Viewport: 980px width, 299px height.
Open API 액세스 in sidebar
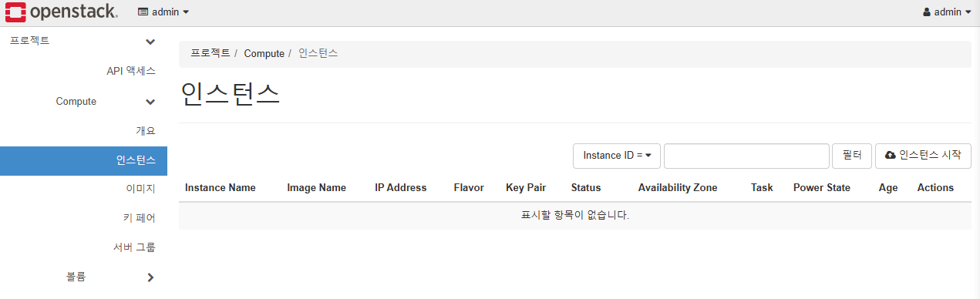pyautogui.click(x=131, y=71)
